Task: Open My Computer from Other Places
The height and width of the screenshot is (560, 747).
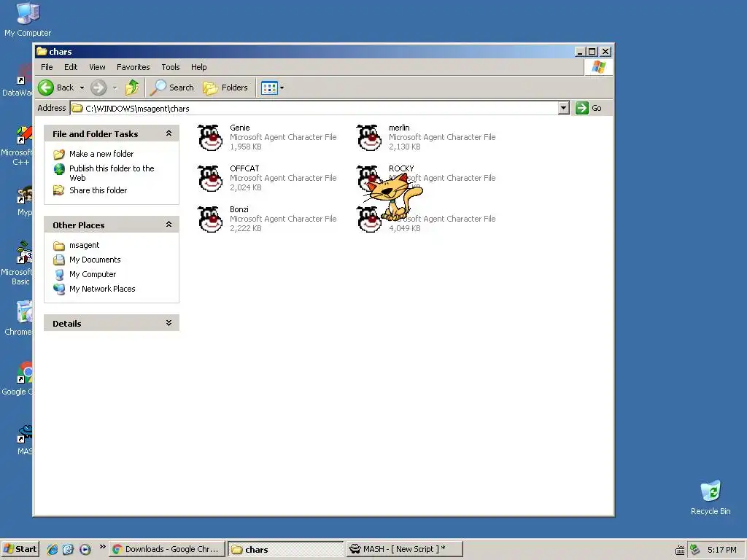Action: (93, 274)
